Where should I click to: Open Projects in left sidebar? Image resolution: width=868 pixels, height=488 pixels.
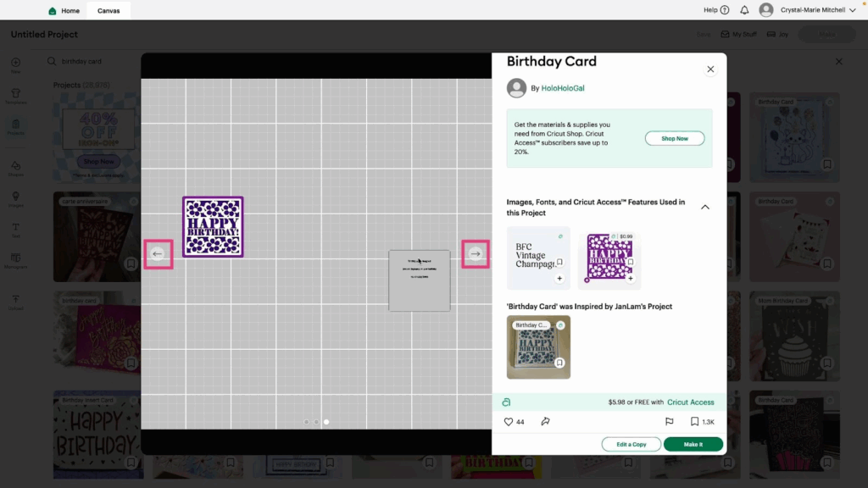[15, 127]
